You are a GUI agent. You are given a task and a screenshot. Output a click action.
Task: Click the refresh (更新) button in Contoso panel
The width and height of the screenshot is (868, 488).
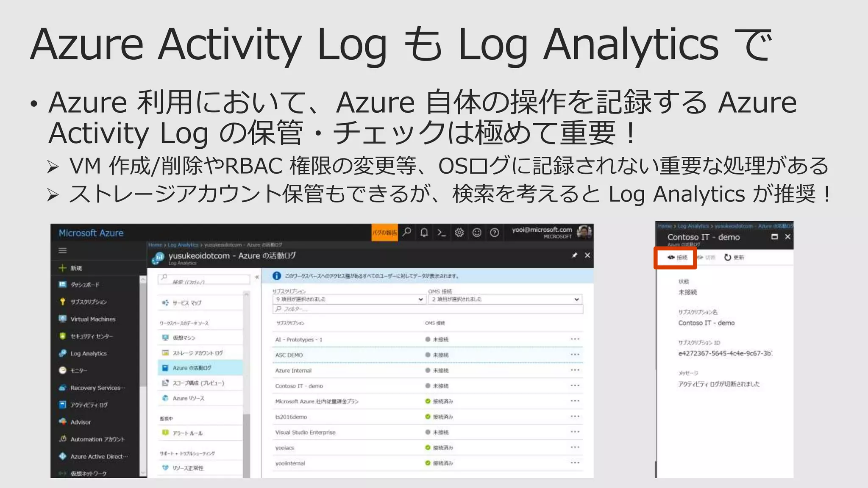click(x=734, y=257)
